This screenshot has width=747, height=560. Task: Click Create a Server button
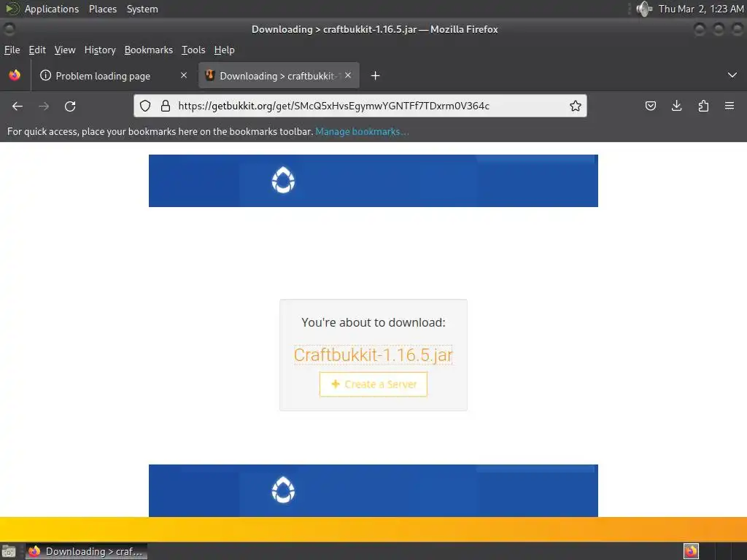(373, 384)
